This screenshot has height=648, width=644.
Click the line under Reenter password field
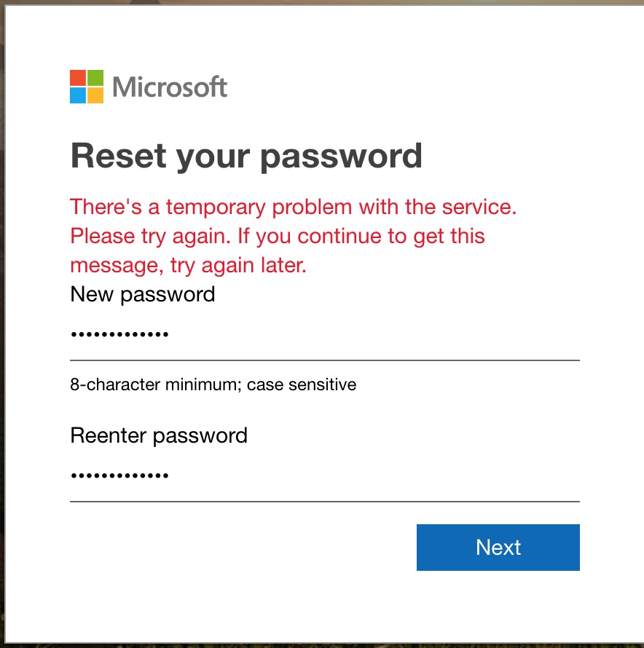click(325, 502)
